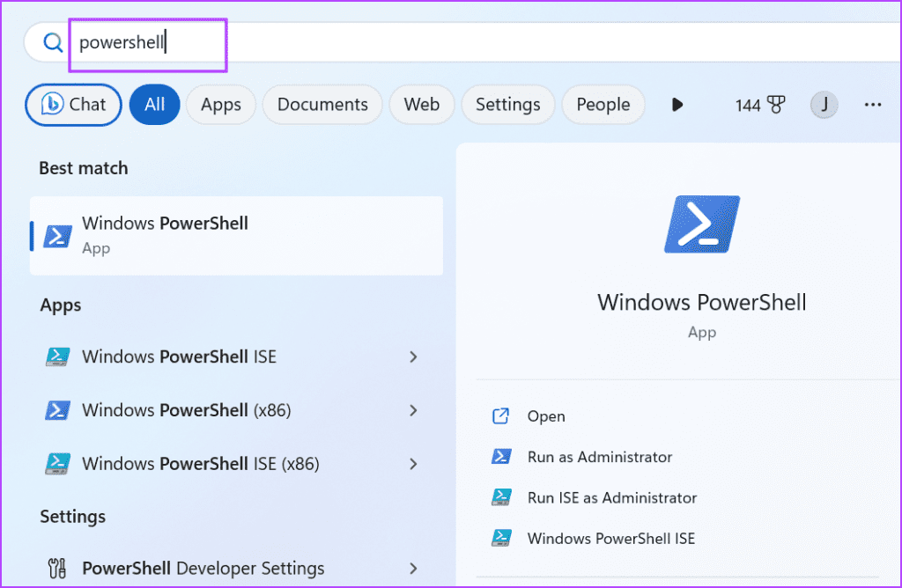Expand Windows PowerShell ISE chevron

click(x=413, y=357)
